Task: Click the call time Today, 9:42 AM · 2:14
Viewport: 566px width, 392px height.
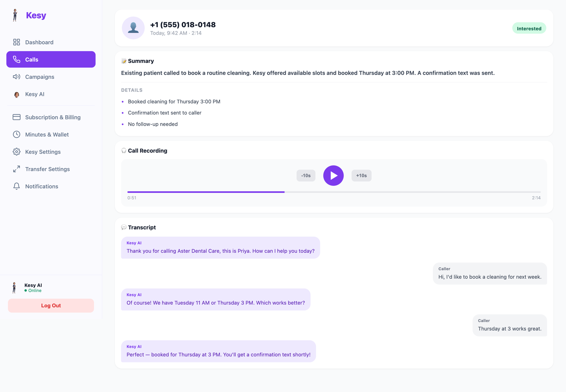Action: pyautogui.click(x=176, y=33)
